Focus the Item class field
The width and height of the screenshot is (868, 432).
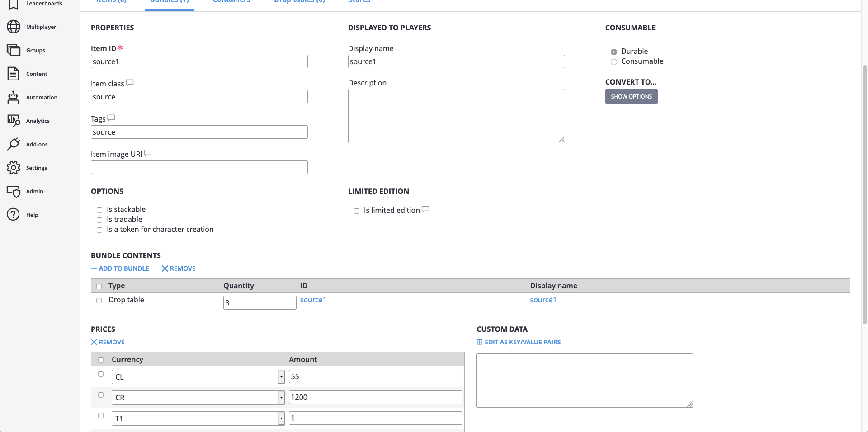tap(199, 97)
